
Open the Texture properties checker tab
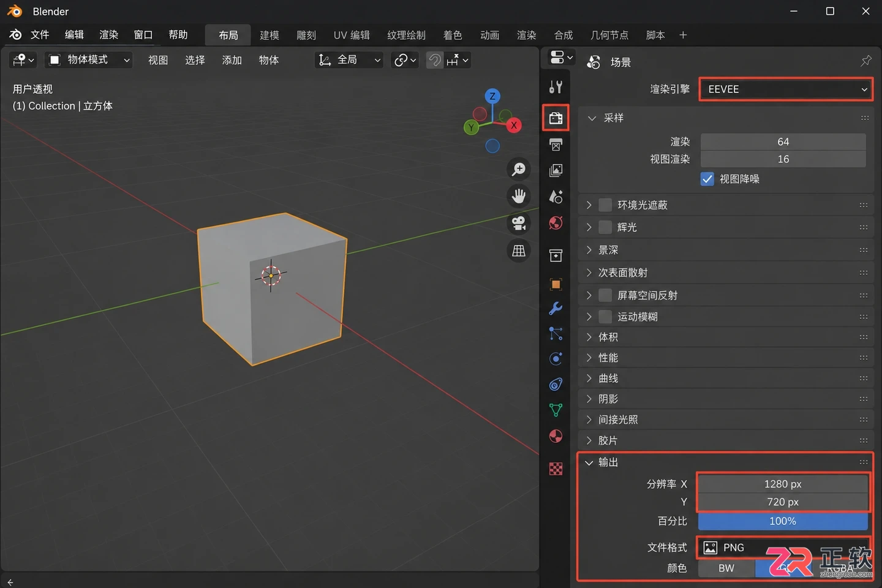[556, 469]
